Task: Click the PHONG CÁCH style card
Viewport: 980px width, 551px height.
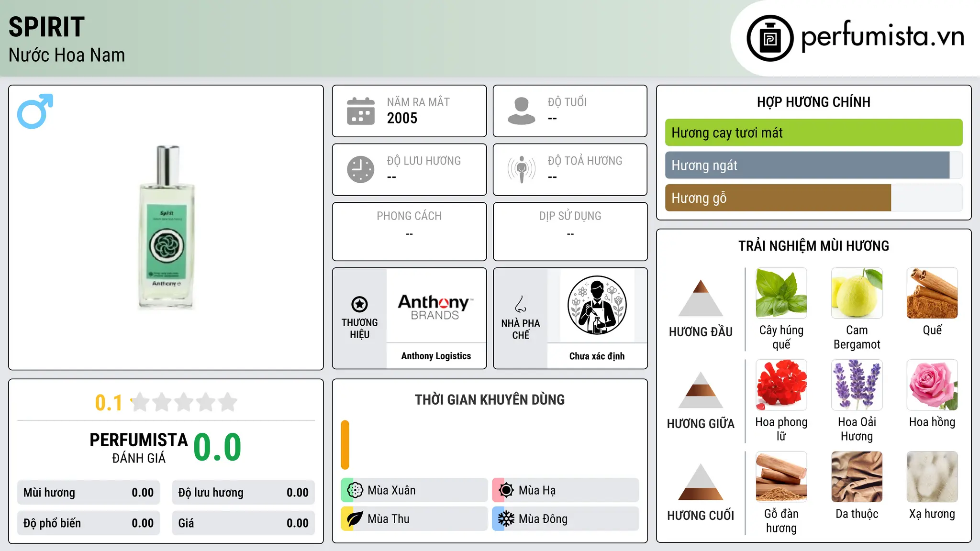Action: click(409, 231)
